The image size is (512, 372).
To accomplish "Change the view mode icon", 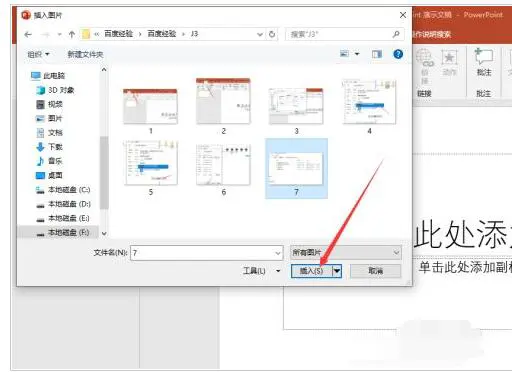I will tap(344, 54).
